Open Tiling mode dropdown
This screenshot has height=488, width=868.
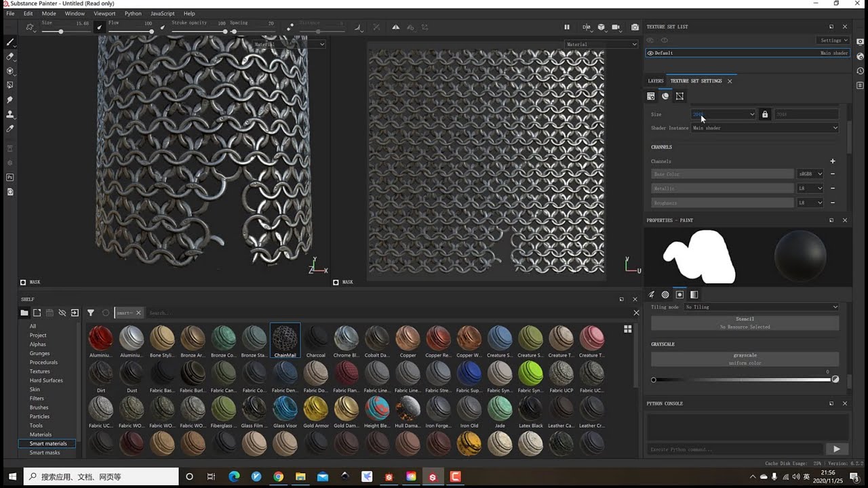click(761, 307)
